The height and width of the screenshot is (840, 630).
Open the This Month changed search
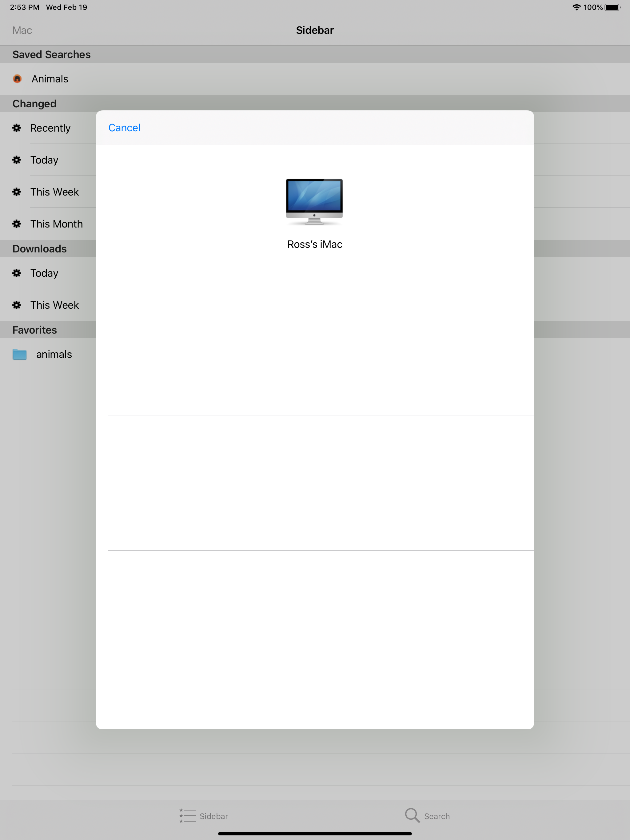pyautogui.click(x=57, y=224)
